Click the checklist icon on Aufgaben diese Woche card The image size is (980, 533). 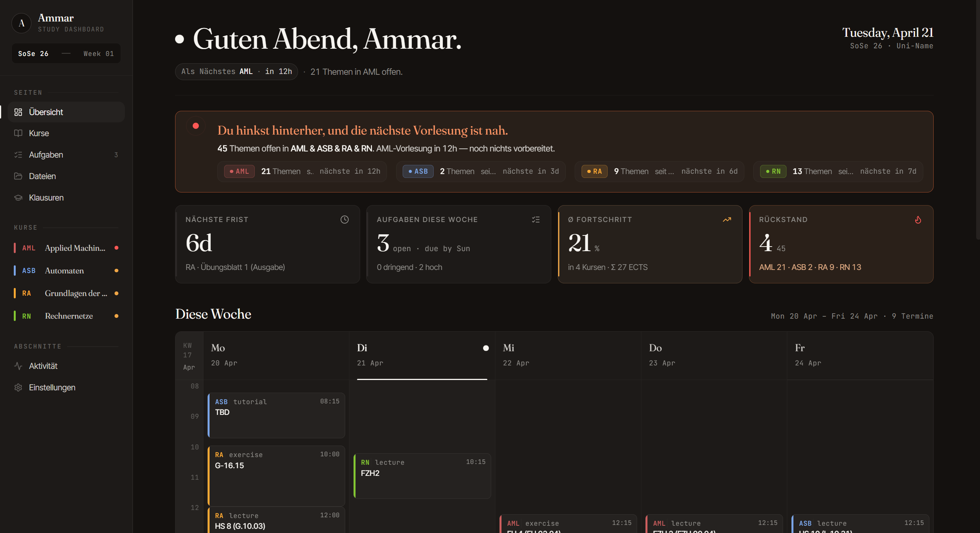[x=536, y=219]
